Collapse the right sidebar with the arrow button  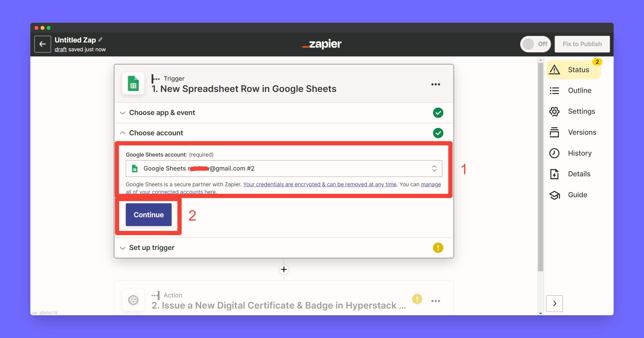pyautogui.click(x=554, y=303)
